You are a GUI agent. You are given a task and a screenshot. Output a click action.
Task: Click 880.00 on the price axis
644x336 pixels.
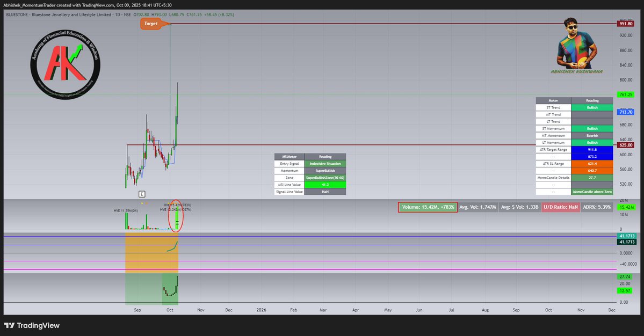point(626,50)
